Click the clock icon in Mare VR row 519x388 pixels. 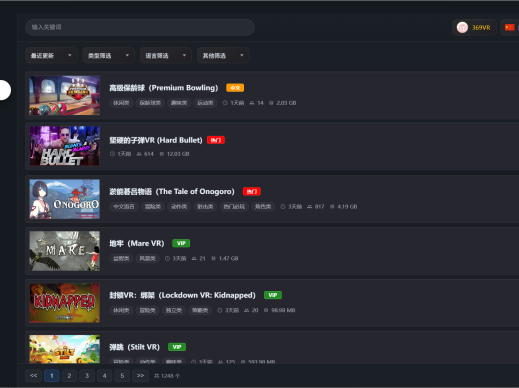tap(167, 258)
